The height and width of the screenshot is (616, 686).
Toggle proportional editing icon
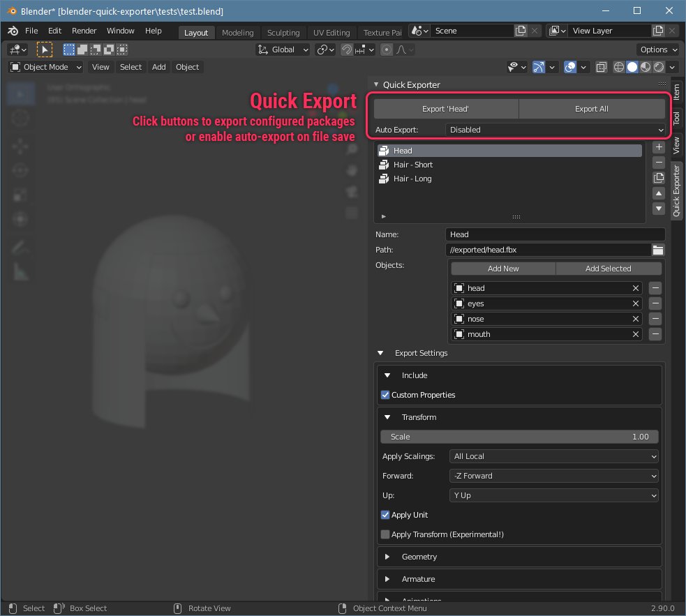(x=387, y=50)
